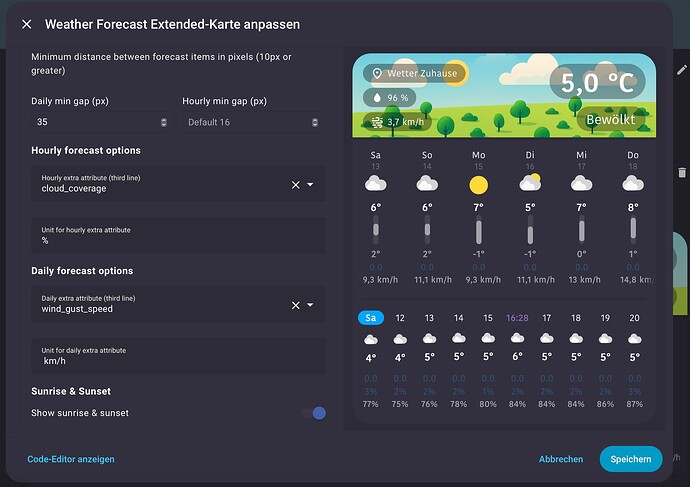
Task: Click the 96 % humidity chip
Action: tap(390, 98)
